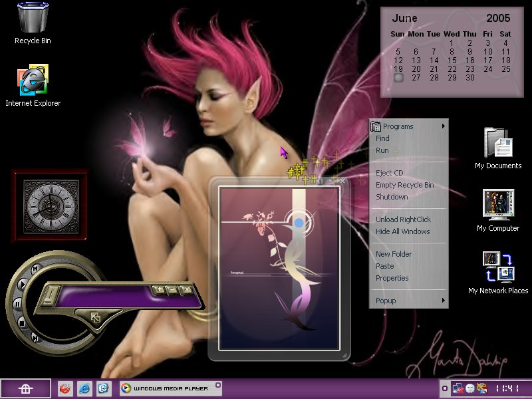Launch the Internet Explorer desktop icon
Image resolution: width=532 pixels, height=399 pixels.
pos(33,85)
